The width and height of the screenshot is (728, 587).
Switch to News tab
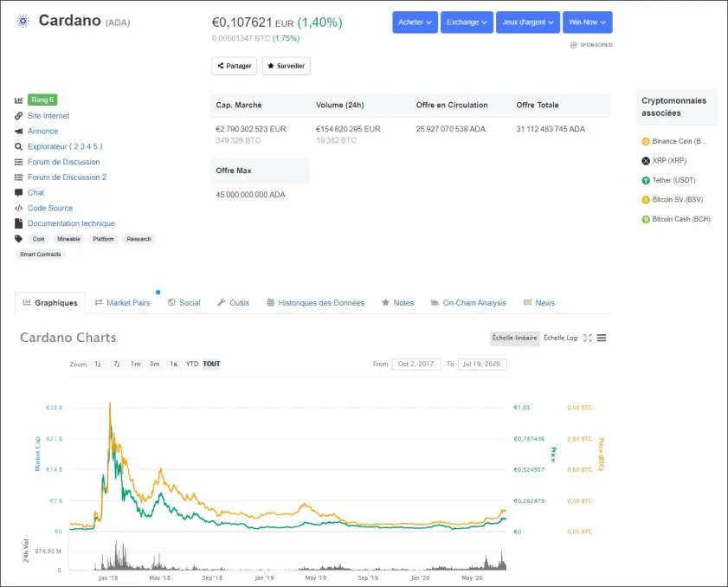click(539, 303)
